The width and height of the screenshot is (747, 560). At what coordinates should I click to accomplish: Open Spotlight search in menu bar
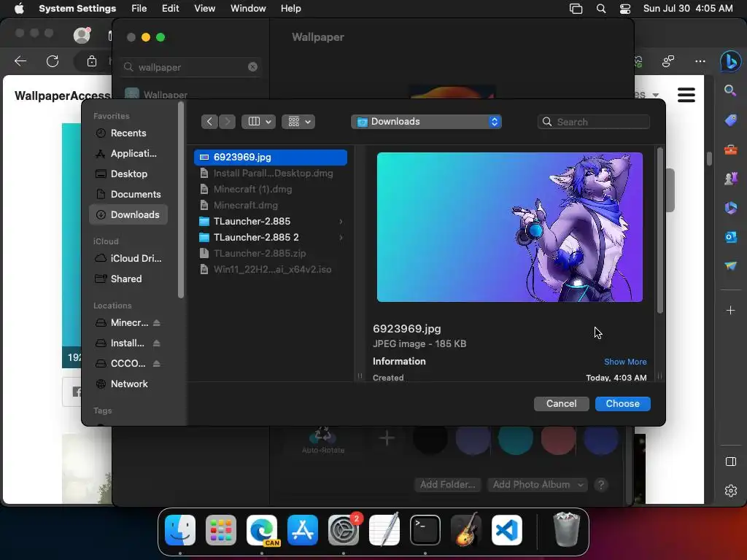pyautogui.click(x=601, y=9)
